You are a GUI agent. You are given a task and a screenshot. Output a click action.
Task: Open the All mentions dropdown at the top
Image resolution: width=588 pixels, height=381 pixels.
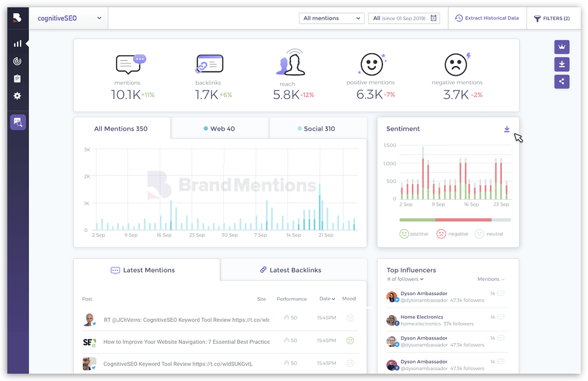(x=331, y=18)
